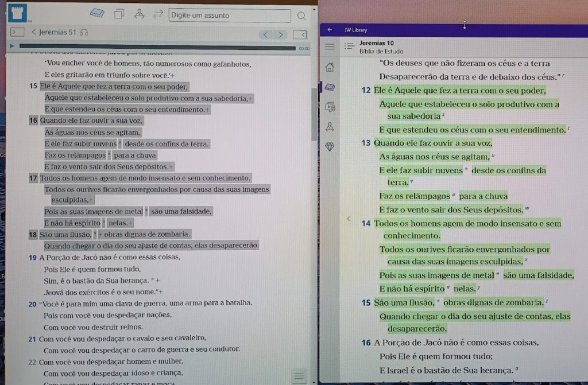Click the swap arrows icon beside search box
Image resolution: width=588 pixels, height=385 pixels.
[x=158, y=14]
